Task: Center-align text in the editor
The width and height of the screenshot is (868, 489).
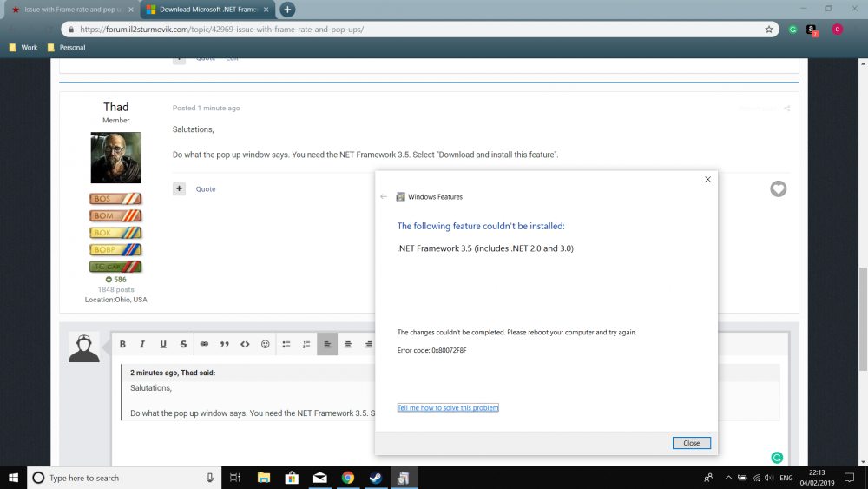Action: click(348, 344)
